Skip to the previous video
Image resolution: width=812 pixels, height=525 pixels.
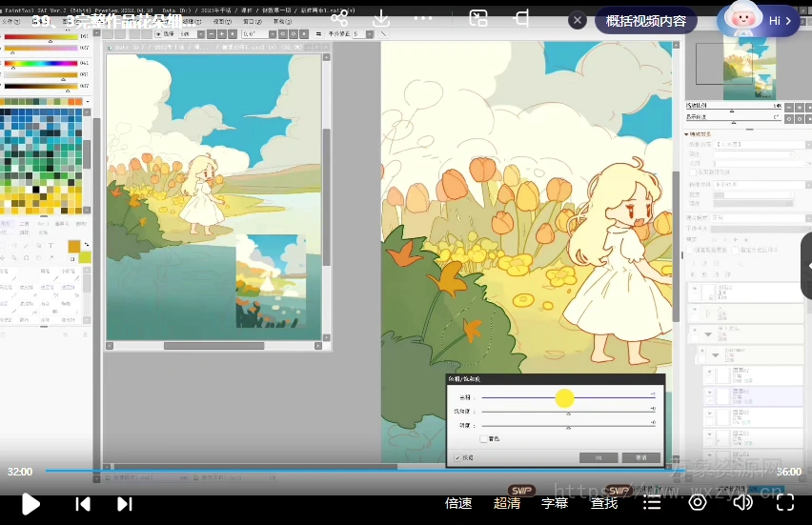pyautogui.click(x=83, y=503)
